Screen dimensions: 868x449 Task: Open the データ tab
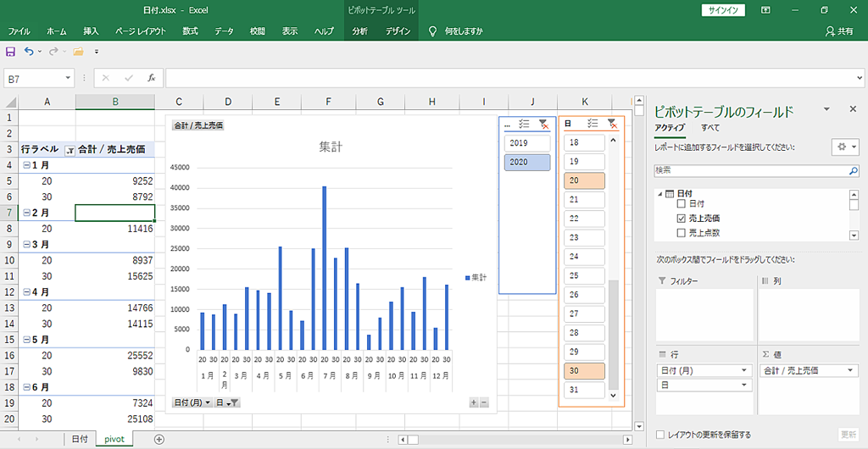(224, 31)
